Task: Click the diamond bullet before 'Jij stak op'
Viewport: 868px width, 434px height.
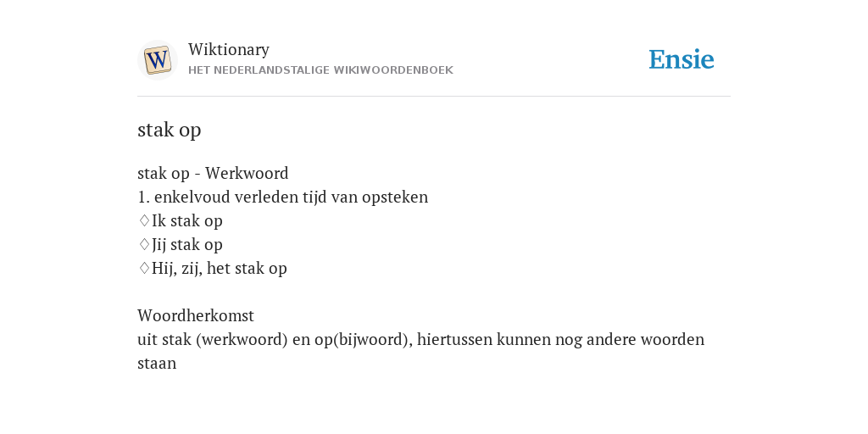Action: 144,245
